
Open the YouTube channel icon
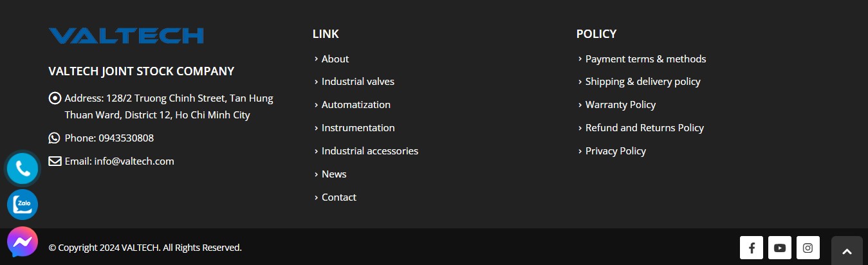780,248
